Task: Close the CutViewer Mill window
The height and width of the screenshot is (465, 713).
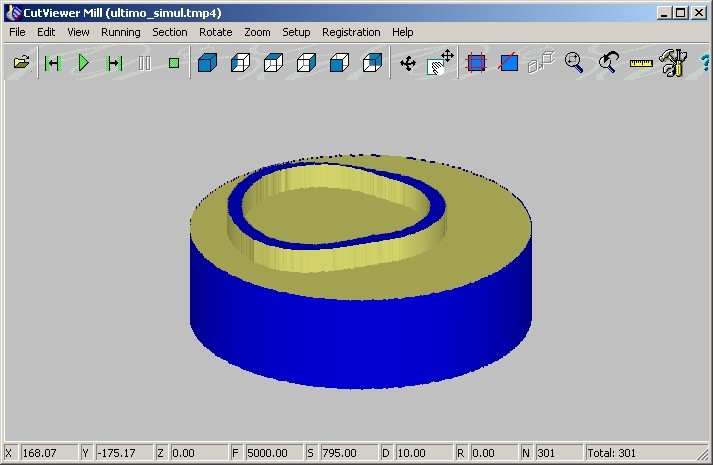Action: pos(699,13)
